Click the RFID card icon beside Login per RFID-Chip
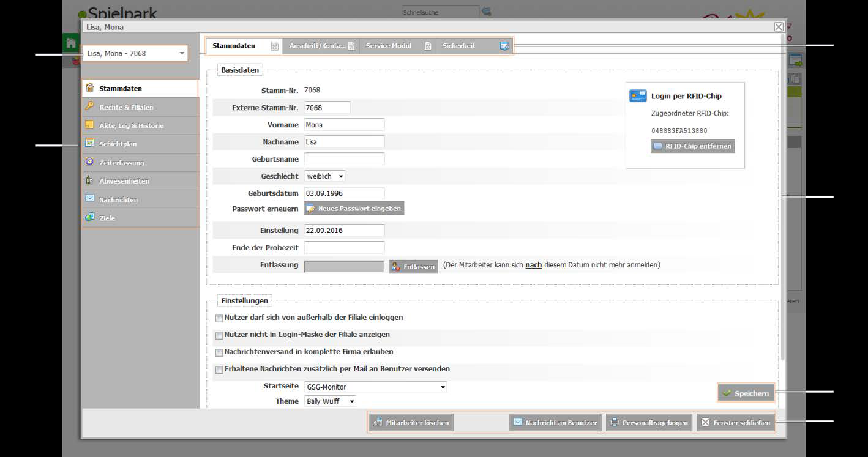Image resolution: width=868 pixels, height=457 pixels. tap(638, 96)
